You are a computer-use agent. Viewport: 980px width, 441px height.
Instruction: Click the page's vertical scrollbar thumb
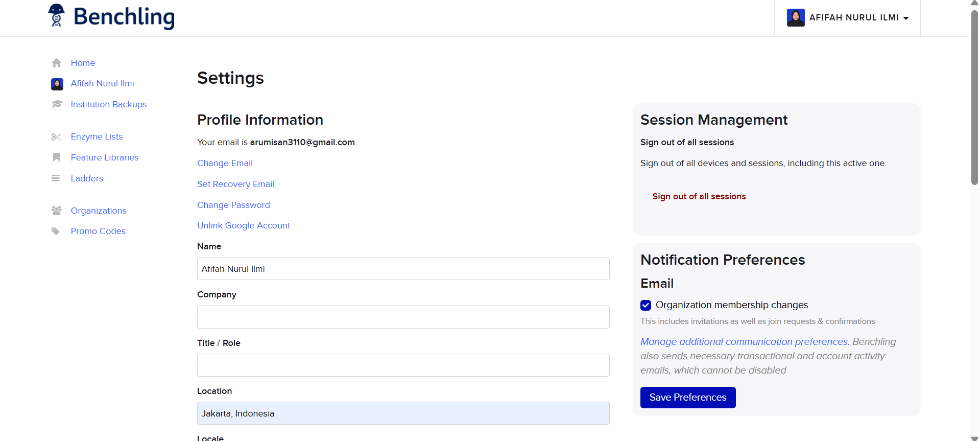974,97
